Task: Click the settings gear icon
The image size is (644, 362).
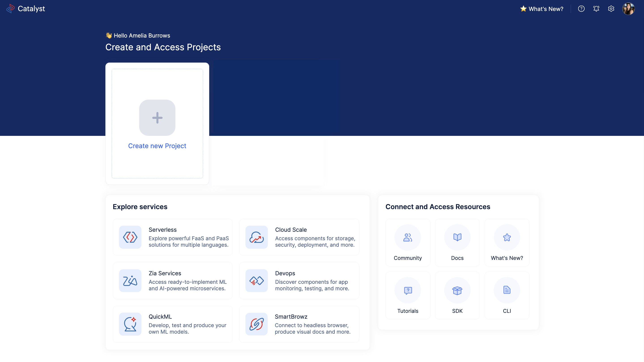Action: coord(611,9)
